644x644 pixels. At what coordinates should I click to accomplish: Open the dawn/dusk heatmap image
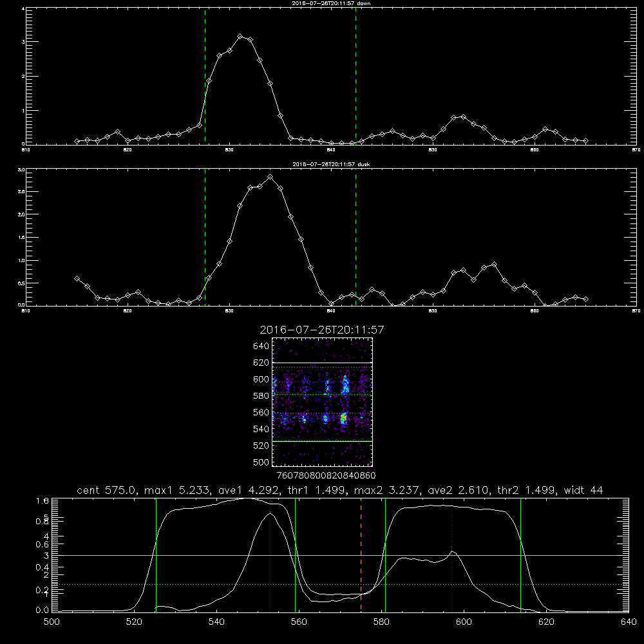323,402
